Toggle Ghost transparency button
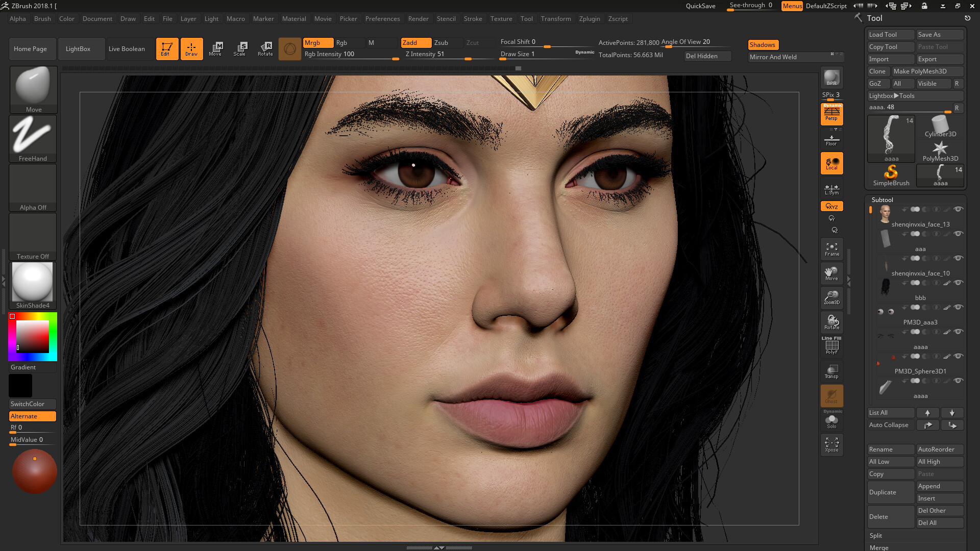This screenshot has height=551, width=980. pyautogui.click(x=831, y=396)
